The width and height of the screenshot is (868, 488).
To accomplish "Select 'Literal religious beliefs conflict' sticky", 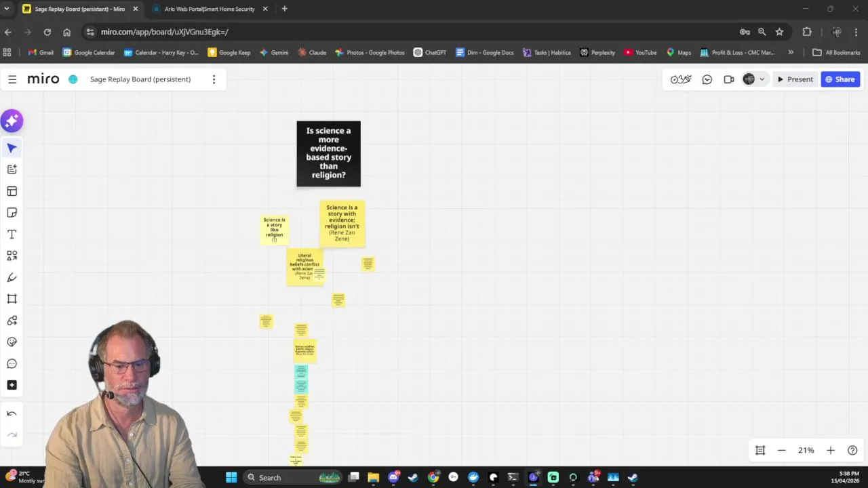I will pos(304,267).
